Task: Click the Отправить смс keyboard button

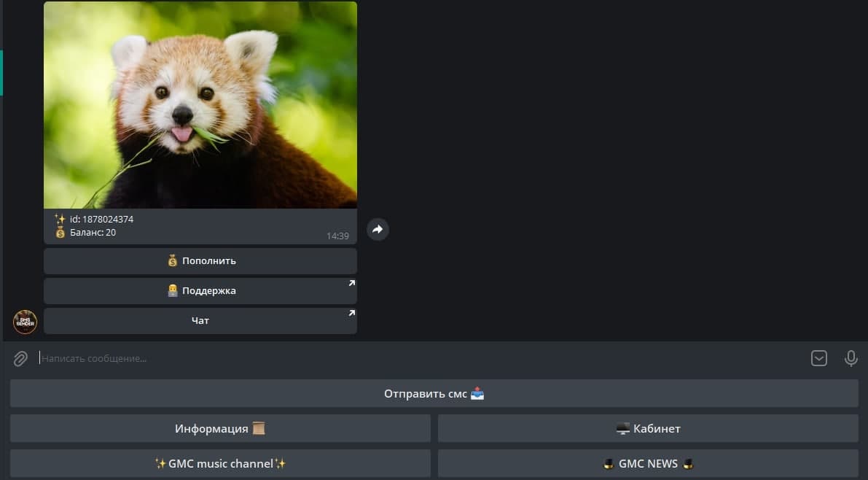Action: click(434, 393)
